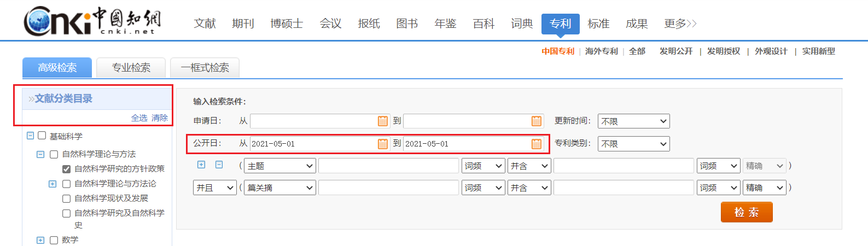Image resolution: width=868 pixels, height=246 pixels.
Task: Expand the 自然科学理论与方法论 tree node
Action: pyautogui.click(x=53, y=184)
